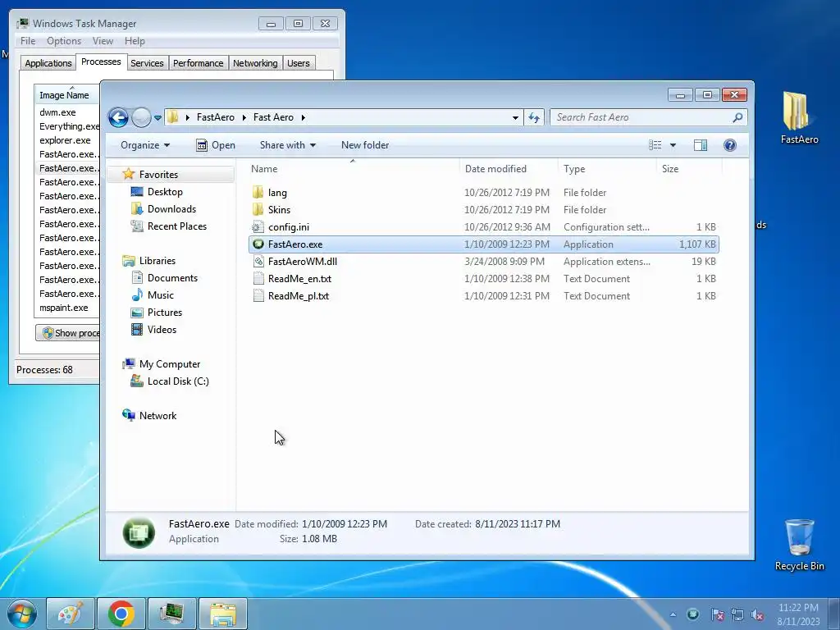Sort by the Size column header

[x=688, y=169]
